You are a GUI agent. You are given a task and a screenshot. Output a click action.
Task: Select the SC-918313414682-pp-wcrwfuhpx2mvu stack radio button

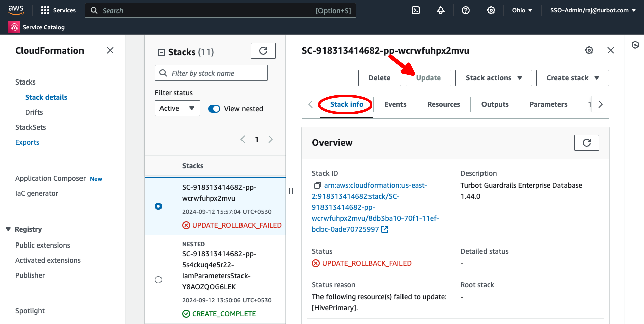158,206
